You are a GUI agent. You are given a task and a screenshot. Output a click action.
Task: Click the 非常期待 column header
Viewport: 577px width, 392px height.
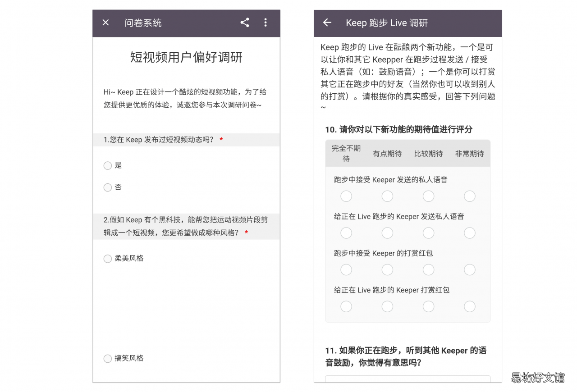pos(470,154)
